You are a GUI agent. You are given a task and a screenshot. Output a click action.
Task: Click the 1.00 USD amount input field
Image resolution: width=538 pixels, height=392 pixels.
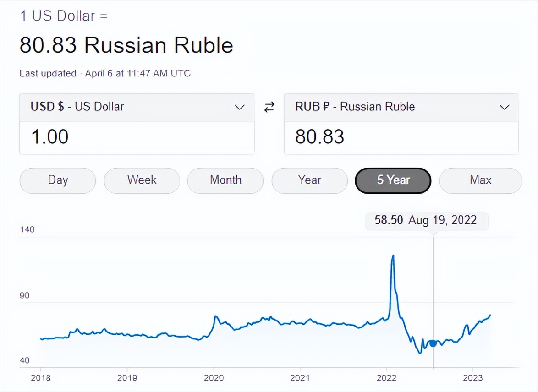137,138
